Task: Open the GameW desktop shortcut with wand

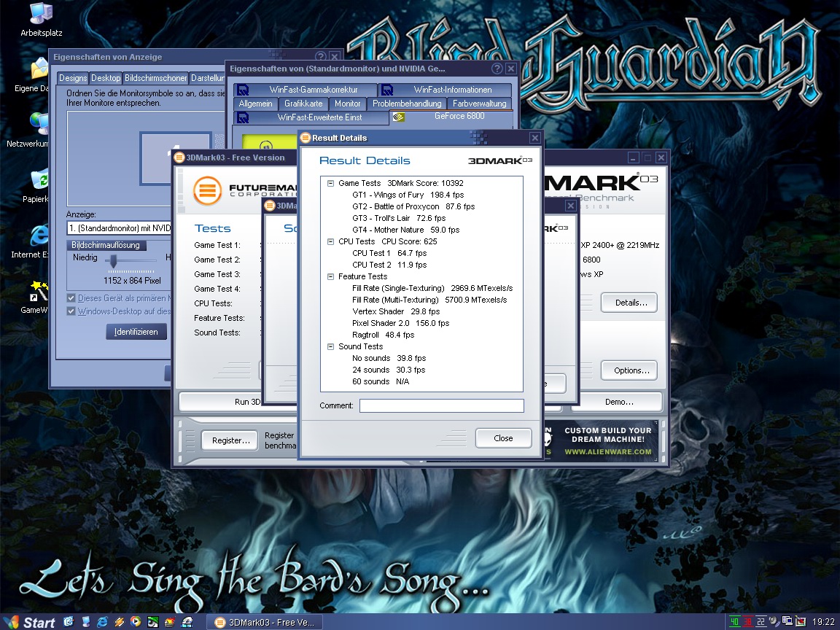Action: coord(35,297)
